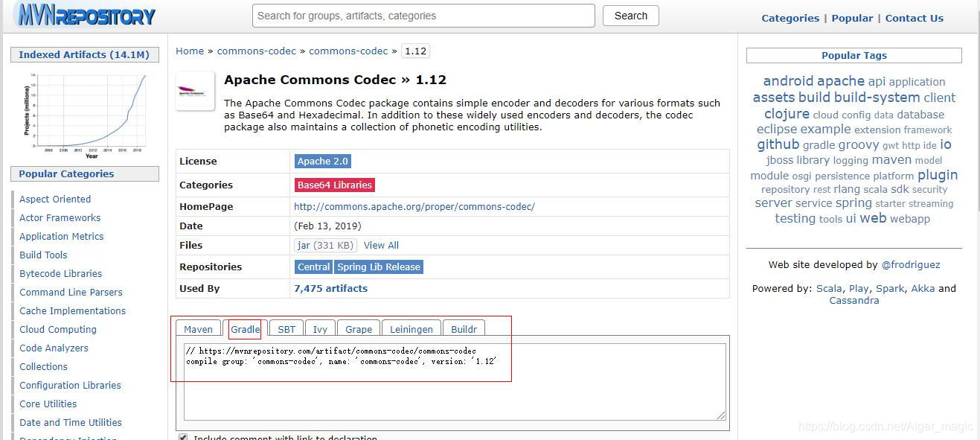Switch to the Gradle tab
This screenshot has width=980, height=440.
click(245, 329)
